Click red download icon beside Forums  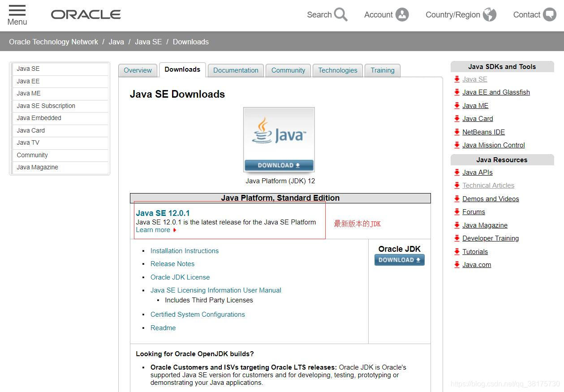457,212
